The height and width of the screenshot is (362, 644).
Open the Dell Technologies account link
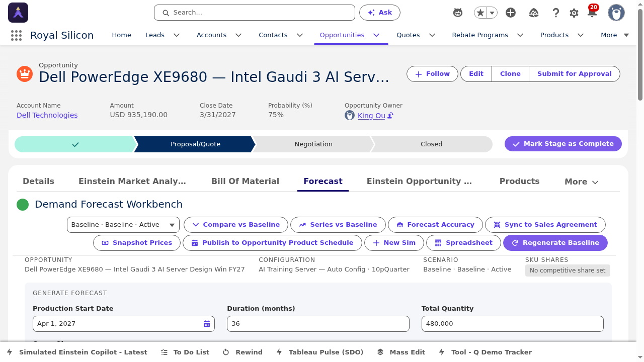(47, 115)
